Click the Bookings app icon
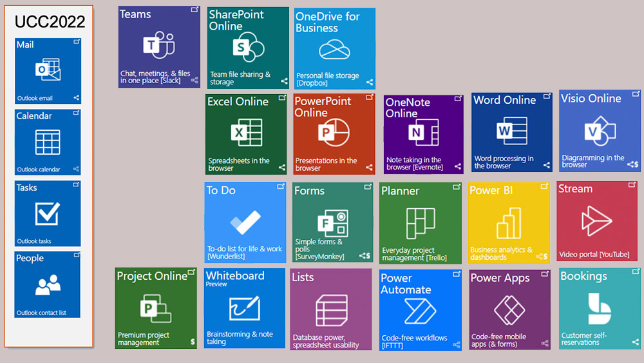Screen dimensions: 644x363 pyautogui.click(x=600, y=309)
